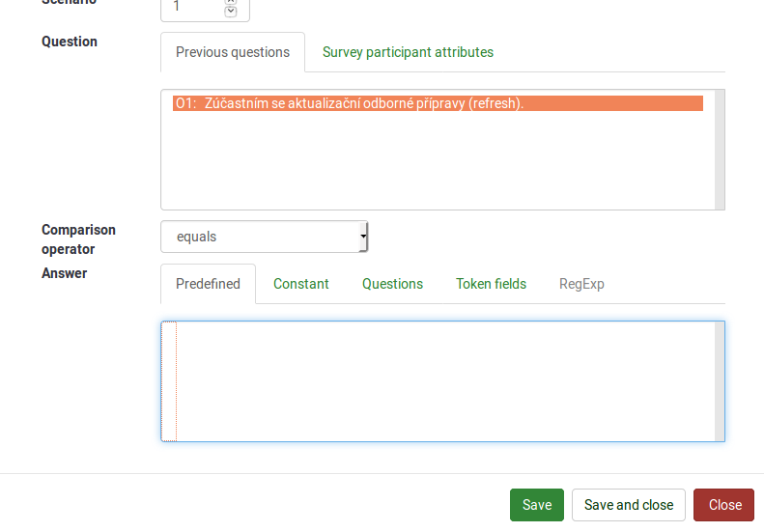Click the question list scrollbar
The width and height of the screenshot is (764, 532).
click(720, 150)
